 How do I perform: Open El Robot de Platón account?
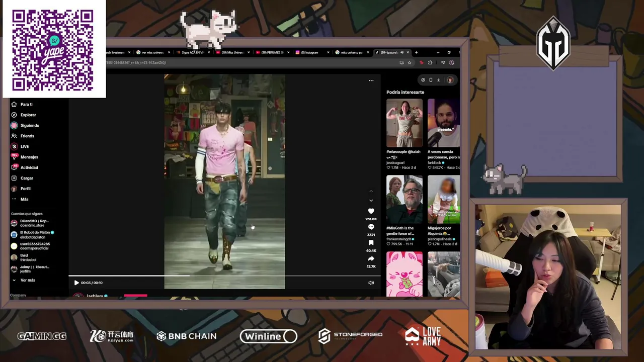pos(33,234)
